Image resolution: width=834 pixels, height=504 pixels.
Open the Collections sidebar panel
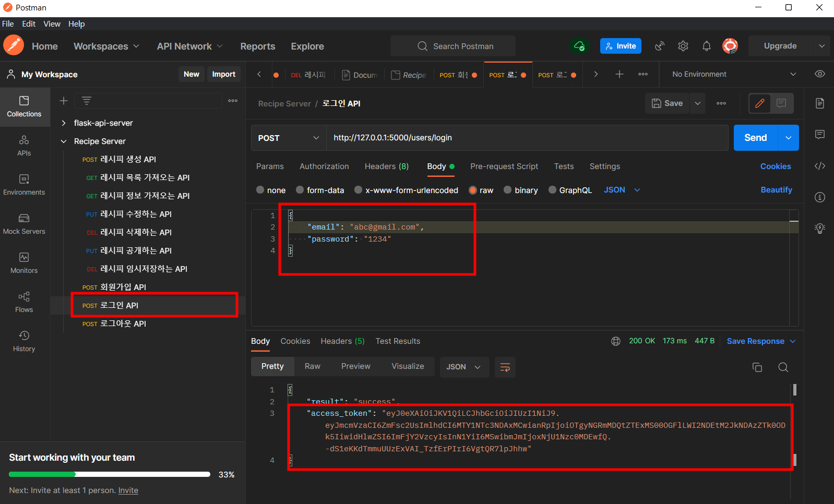[x=24, y=106]
